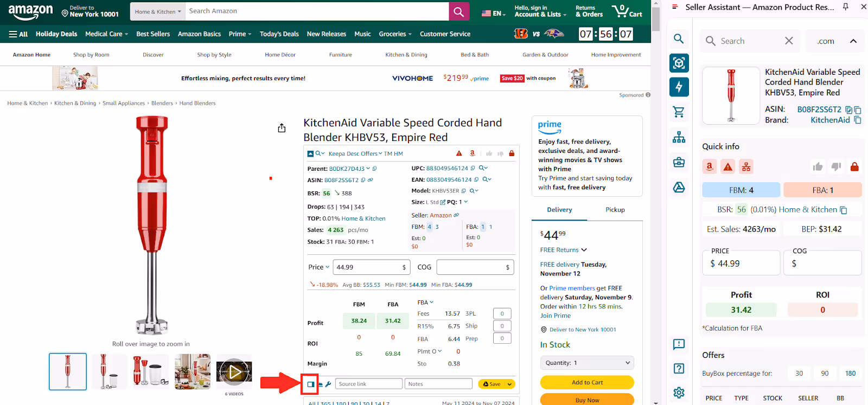
Task: Click the COG input in product page panel
Action: [475, 267]
